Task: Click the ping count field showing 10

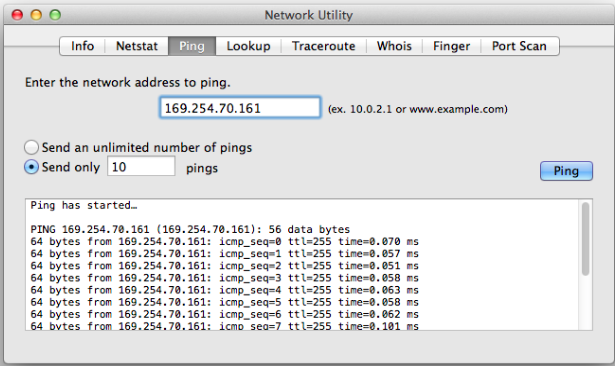Action: click(x=141, y=166)
